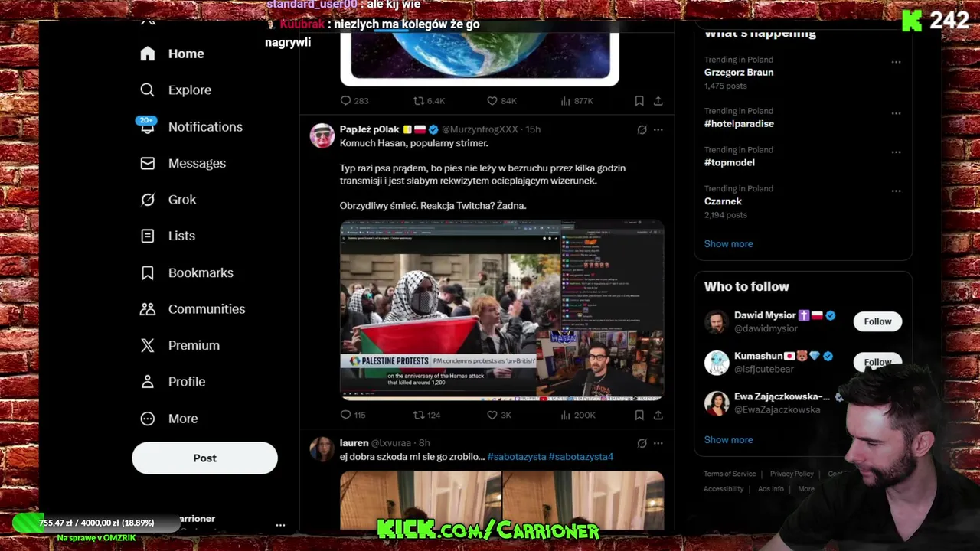Open options for the Czarnek trend
The image size is (980, 551).
click(x=896, y=191)
